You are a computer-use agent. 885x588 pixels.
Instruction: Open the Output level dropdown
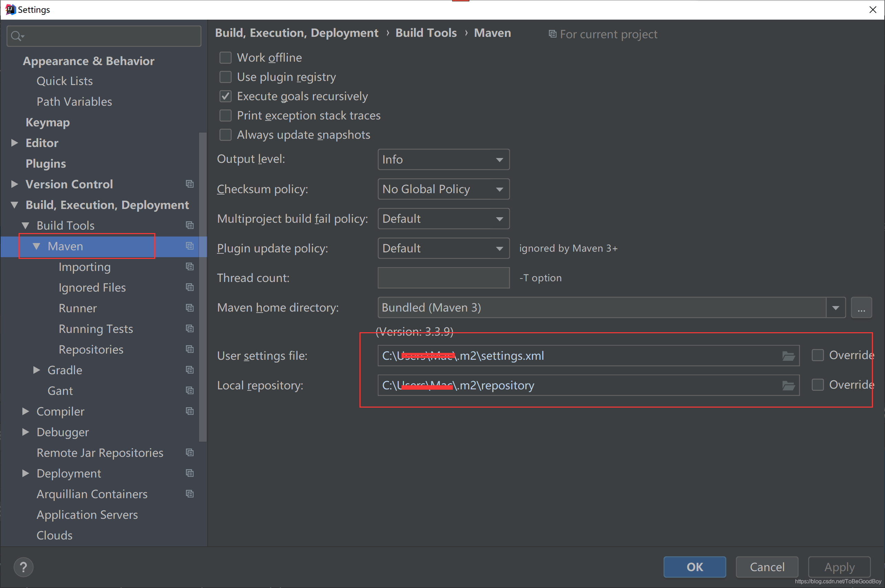click(x=443, y=160)
